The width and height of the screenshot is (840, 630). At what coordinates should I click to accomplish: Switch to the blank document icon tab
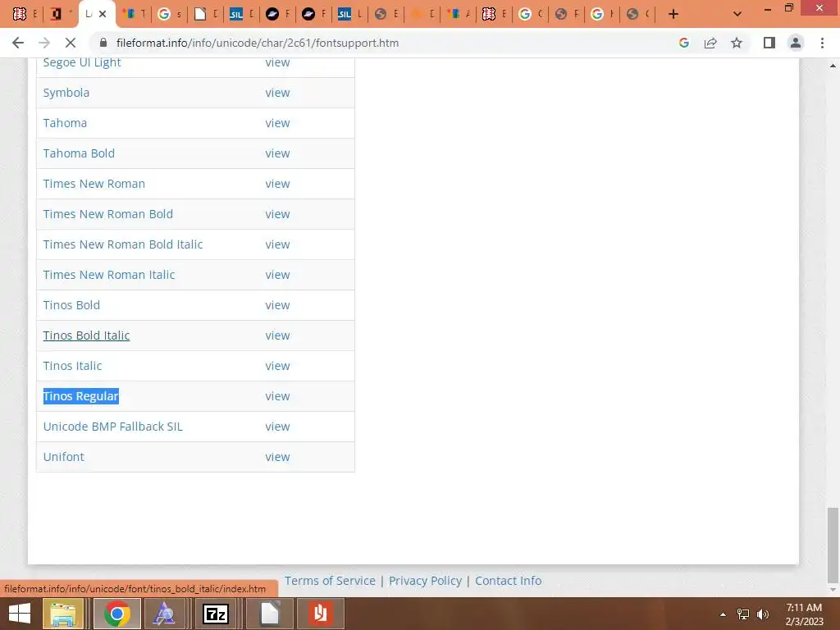click(x=206, y=14)
